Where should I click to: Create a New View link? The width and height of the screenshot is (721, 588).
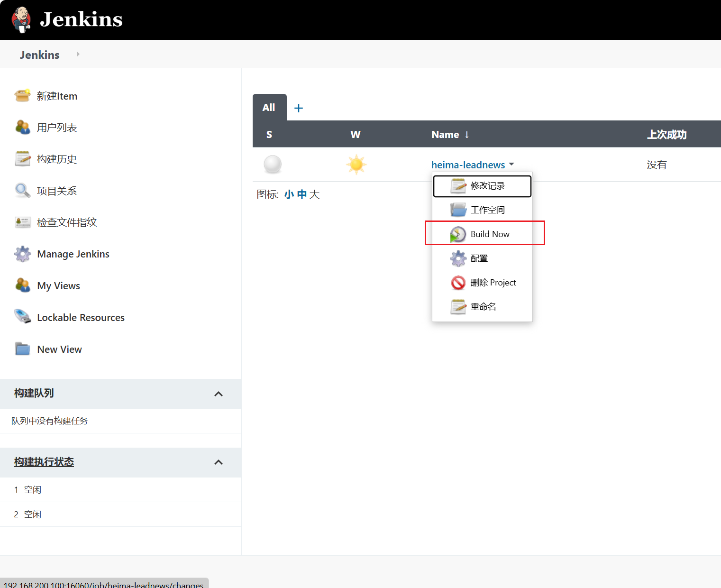point(60,349)
